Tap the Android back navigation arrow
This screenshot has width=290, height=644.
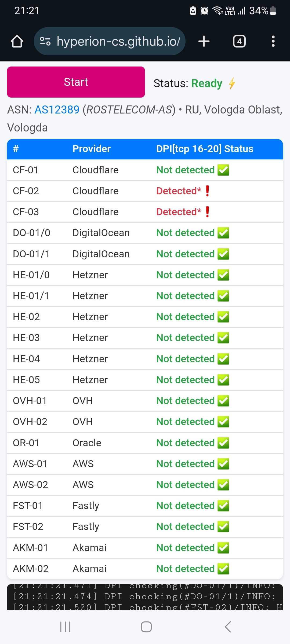(x=228, y=627)
